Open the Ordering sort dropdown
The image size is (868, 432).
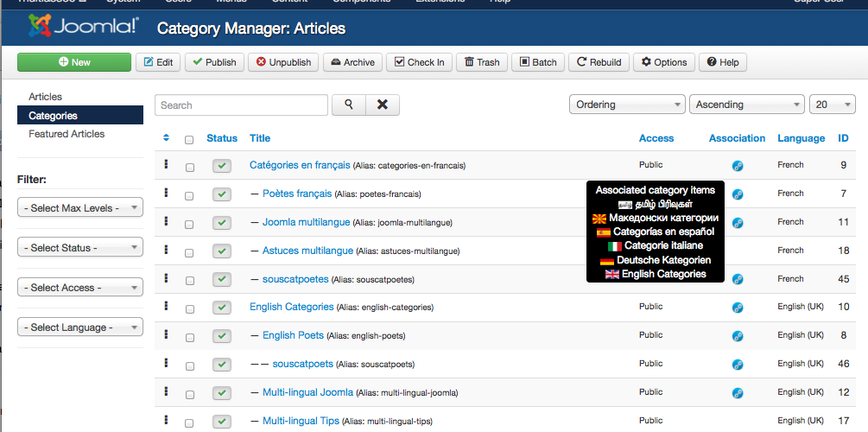pyautogui.click(x=627, y=105)
